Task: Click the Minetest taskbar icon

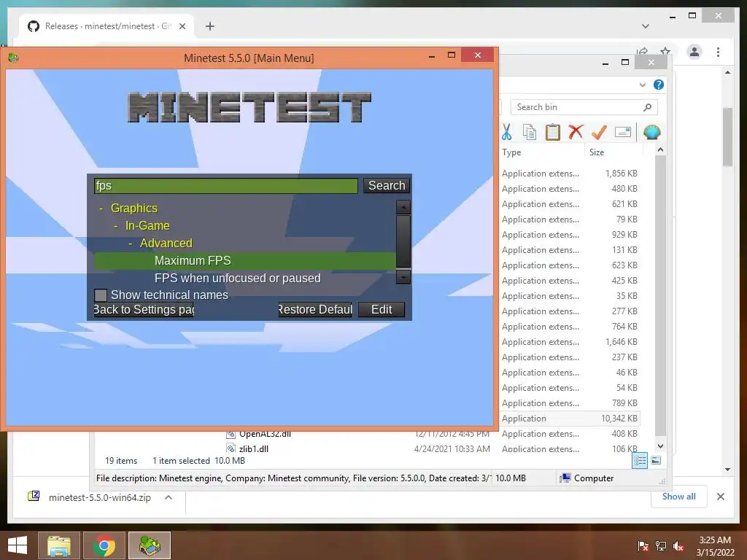Action: click(150, 545)
